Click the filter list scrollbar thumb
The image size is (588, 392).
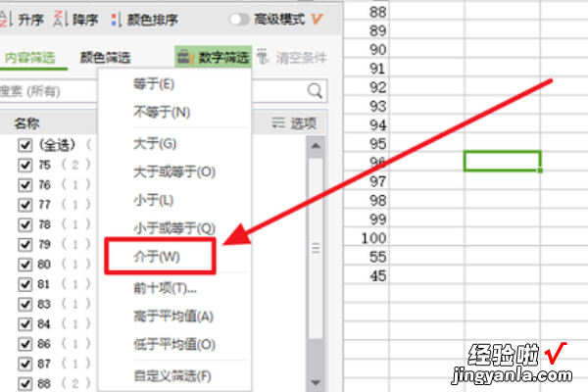click(316, 248)
